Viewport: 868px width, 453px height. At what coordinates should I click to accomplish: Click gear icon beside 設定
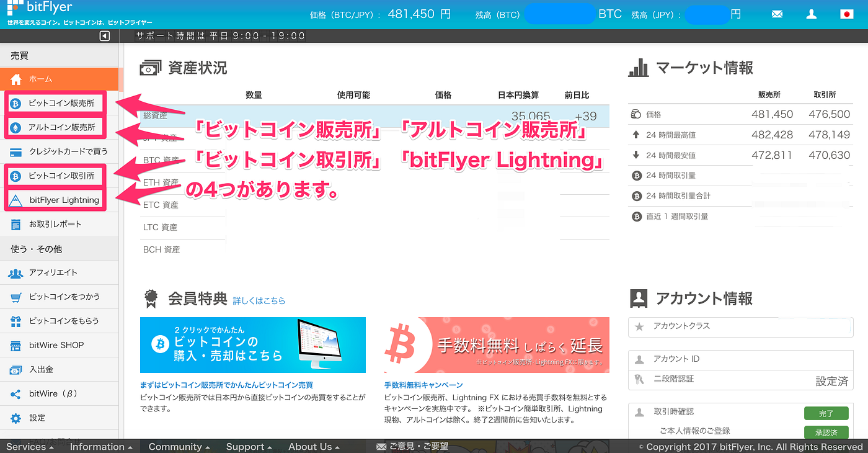coord(16,418)
